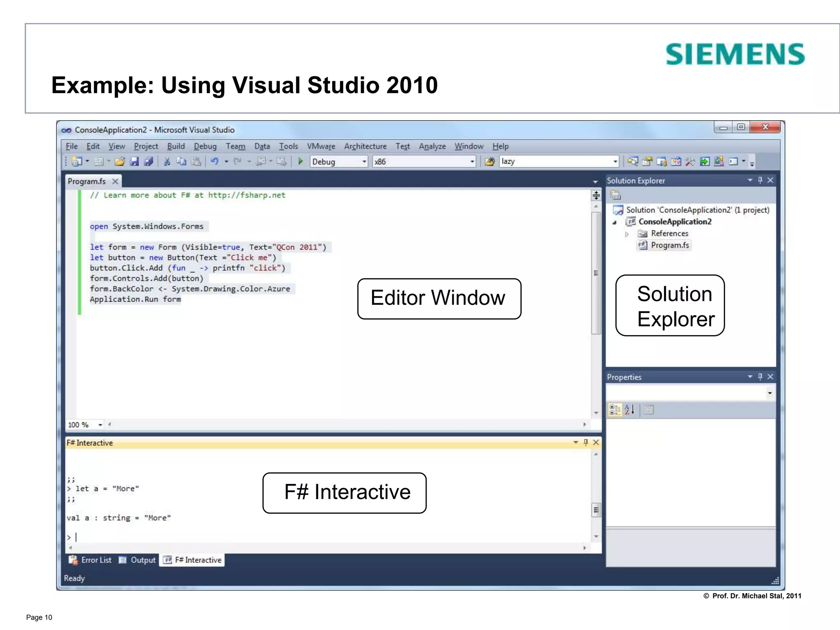Click the Cut scissors icon
840x630 pixels.
pos(167,162)
